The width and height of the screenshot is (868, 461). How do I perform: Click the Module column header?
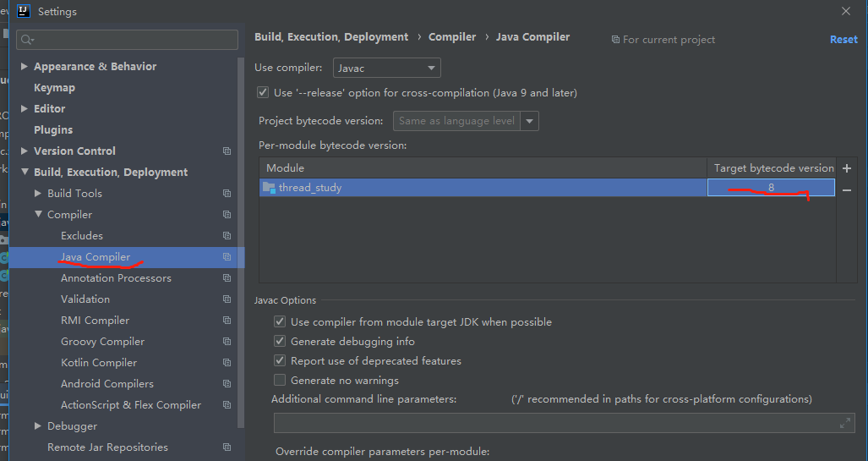pyautogui.click(x=483, y=167)
